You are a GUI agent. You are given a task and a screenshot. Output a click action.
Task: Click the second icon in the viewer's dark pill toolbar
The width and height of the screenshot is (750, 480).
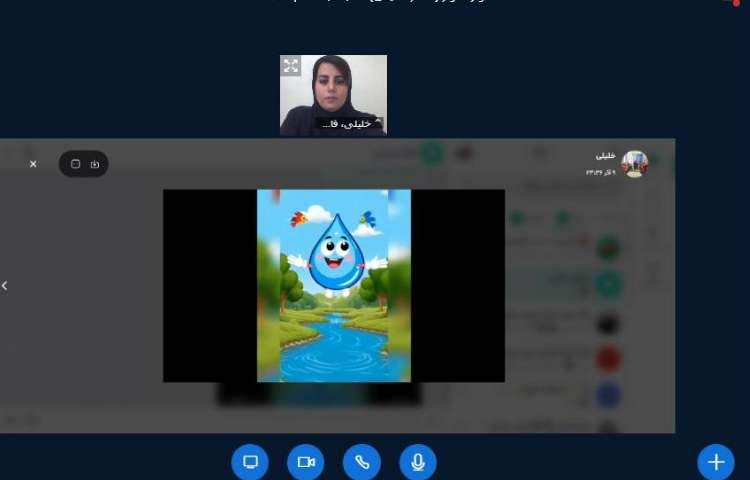[95, 164]
